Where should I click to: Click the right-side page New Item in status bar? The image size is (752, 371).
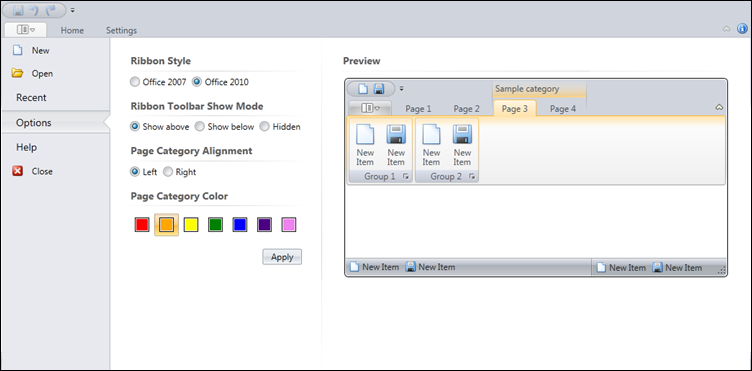click(x=621, y=267)
